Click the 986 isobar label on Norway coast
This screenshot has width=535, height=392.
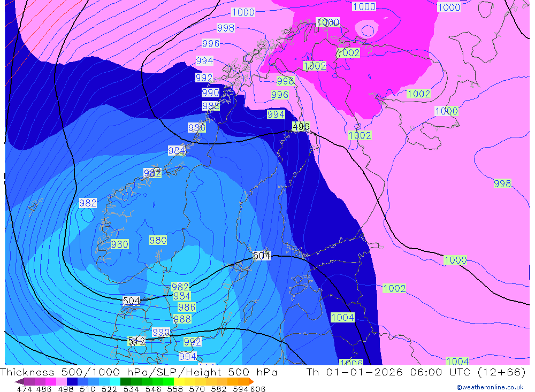[197, 128]
